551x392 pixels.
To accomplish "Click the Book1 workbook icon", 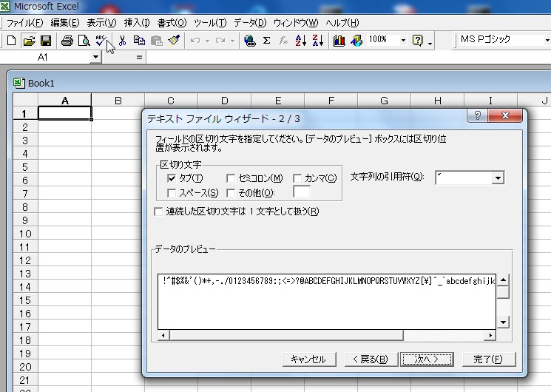I will point(18,83).
